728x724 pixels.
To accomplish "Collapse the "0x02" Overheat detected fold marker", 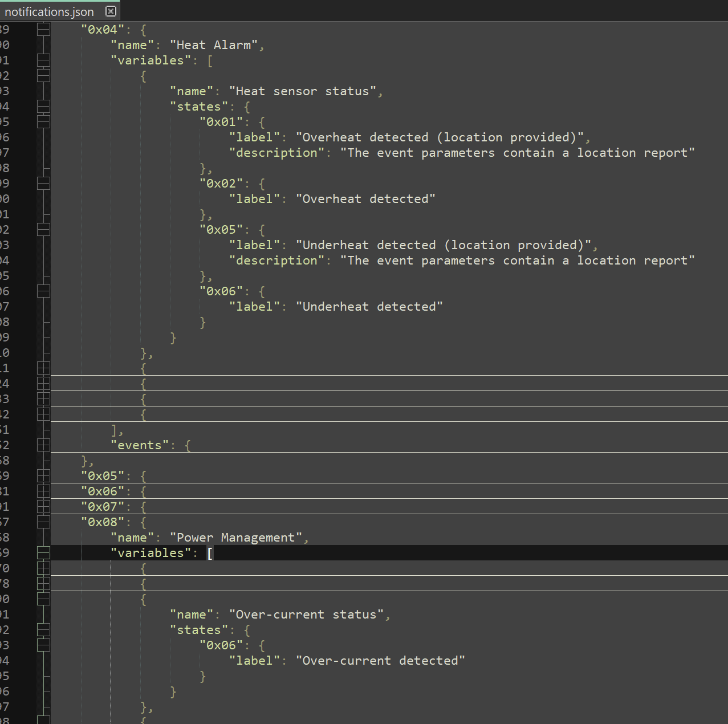I will pos(43,183).
